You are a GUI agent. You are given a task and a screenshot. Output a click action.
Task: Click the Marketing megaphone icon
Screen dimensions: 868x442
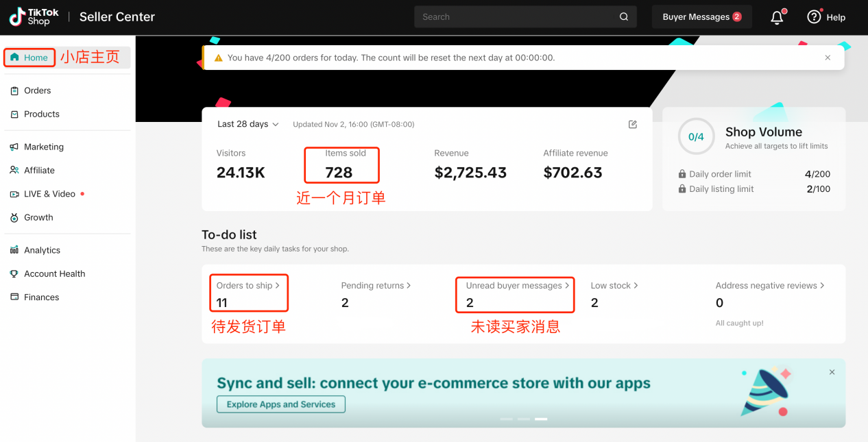[x=14, y=147]
